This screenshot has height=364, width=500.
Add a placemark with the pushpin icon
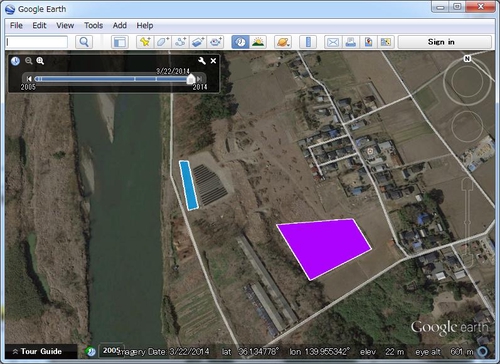(145, 42)
